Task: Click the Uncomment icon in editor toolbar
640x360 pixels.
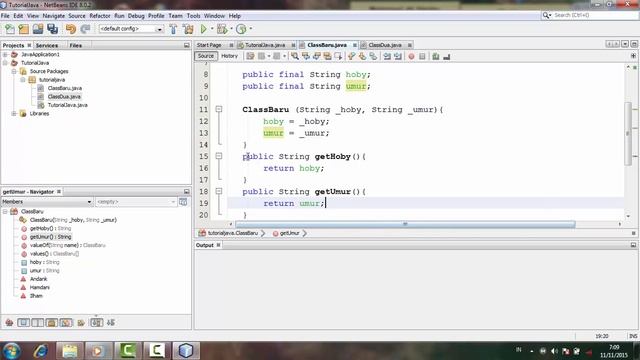Action: pos(447,56)
